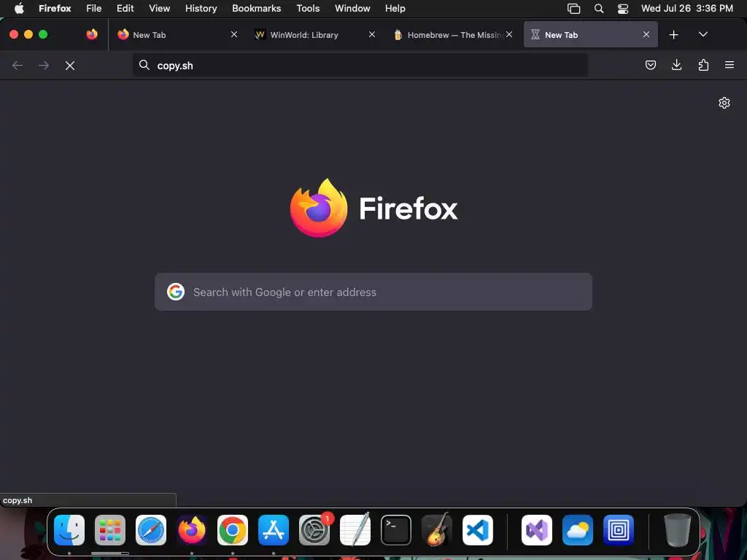Click Firefox icon in the dock
747x560 pixels.
click(x=192, y=530)
